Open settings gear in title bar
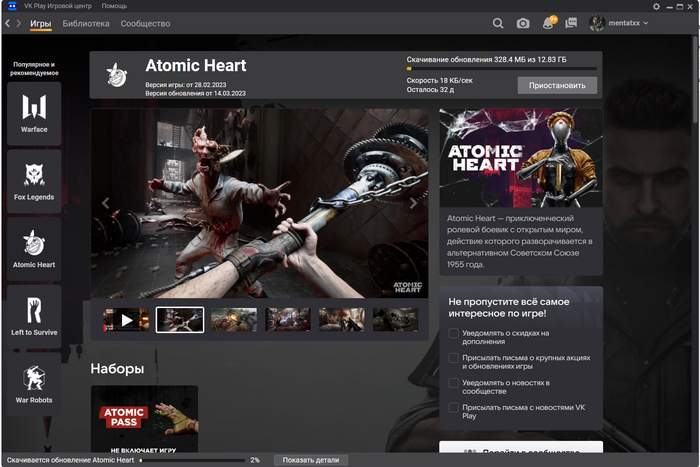The image size is (700, 467). (x=656, y=6)
